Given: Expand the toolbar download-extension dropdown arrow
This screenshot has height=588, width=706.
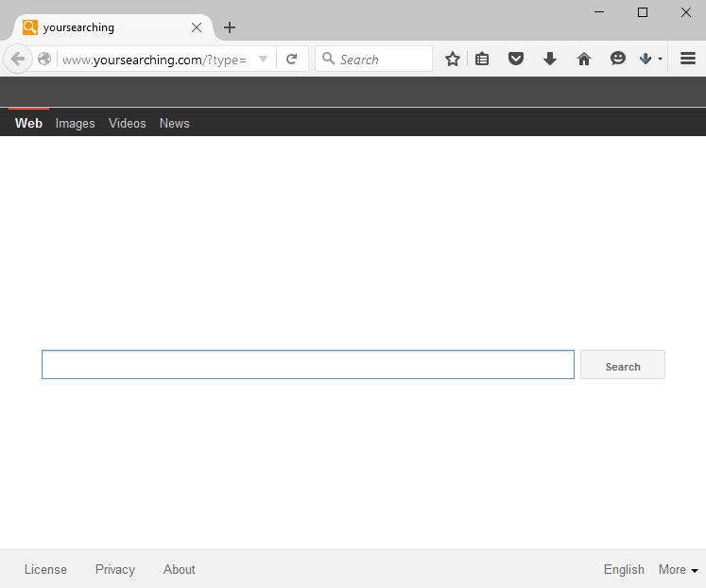Looking at the screenshot, I should [660, 60].
